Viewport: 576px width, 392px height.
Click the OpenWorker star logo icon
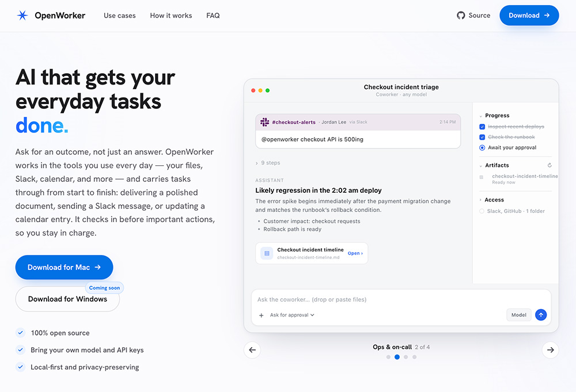click(x=22, y=16)
